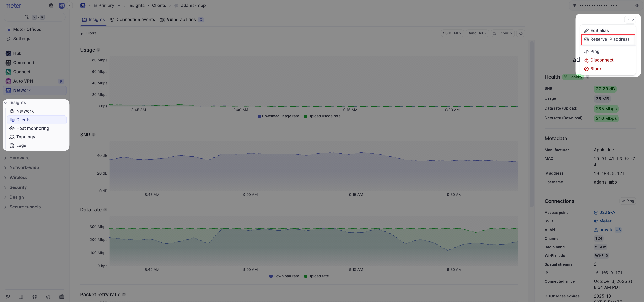Toggle the password visibility eye icon
644x302 pixels.
point(637,6)
